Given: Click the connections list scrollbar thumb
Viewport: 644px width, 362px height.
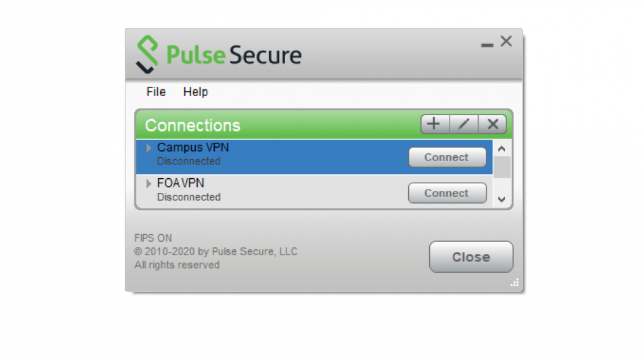Looking at the screenshot, I should tap(502, 167).
